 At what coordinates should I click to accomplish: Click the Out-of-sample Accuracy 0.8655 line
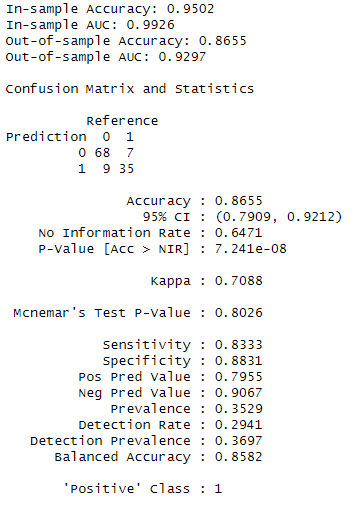coord(126,41)
